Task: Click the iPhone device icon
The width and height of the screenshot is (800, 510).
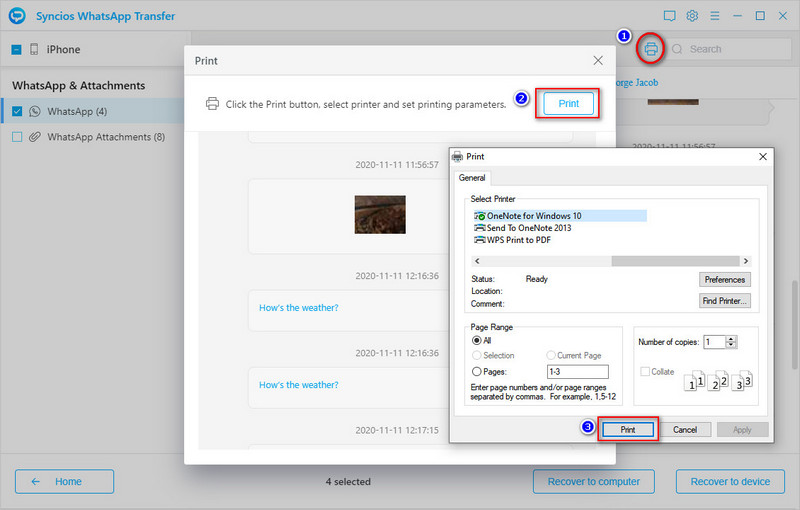Action: click(34, 49)
